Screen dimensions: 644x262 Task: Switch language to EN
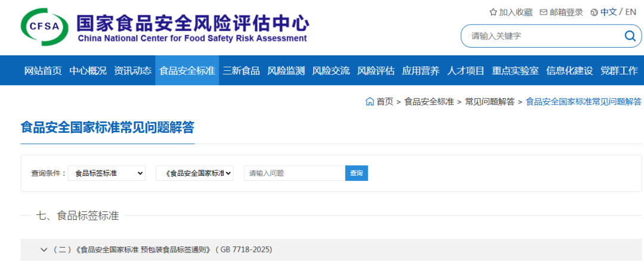click(630, 13)
